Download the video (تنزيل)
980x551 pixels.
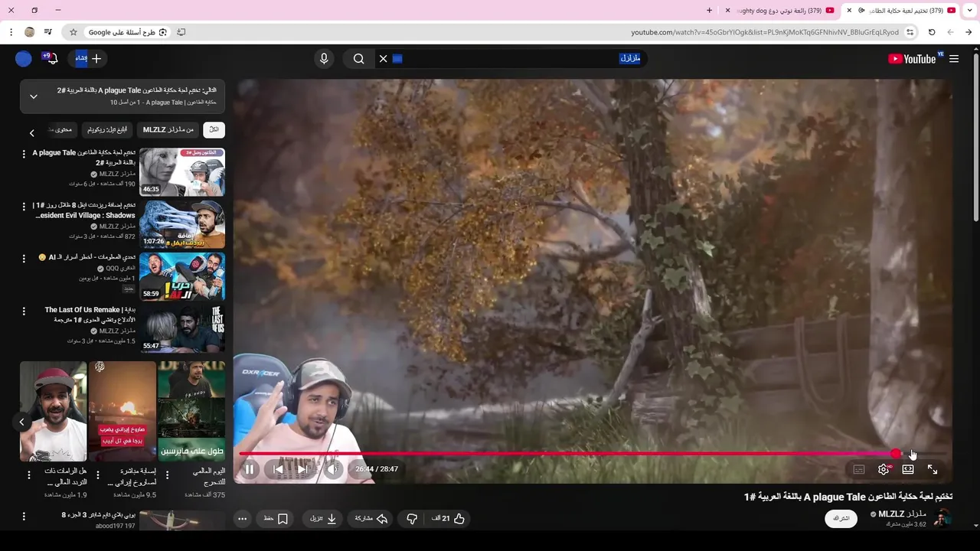(323, 519)
